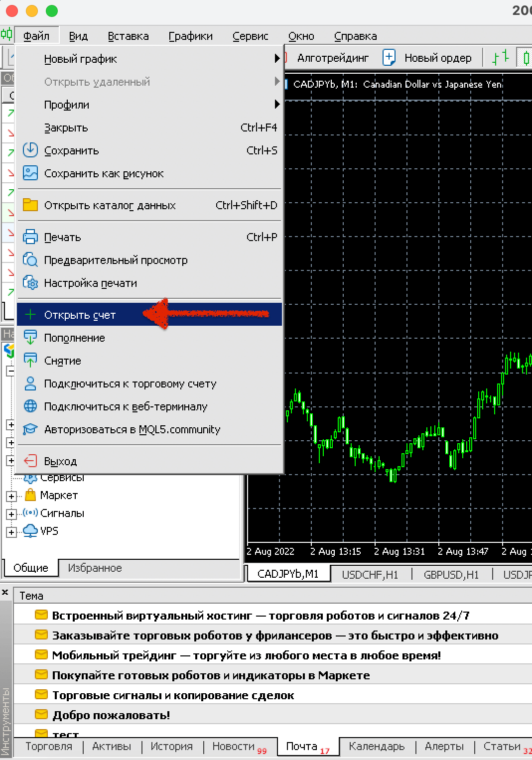Select the bar chart type icon
The image size is (532, 760).
500,58
